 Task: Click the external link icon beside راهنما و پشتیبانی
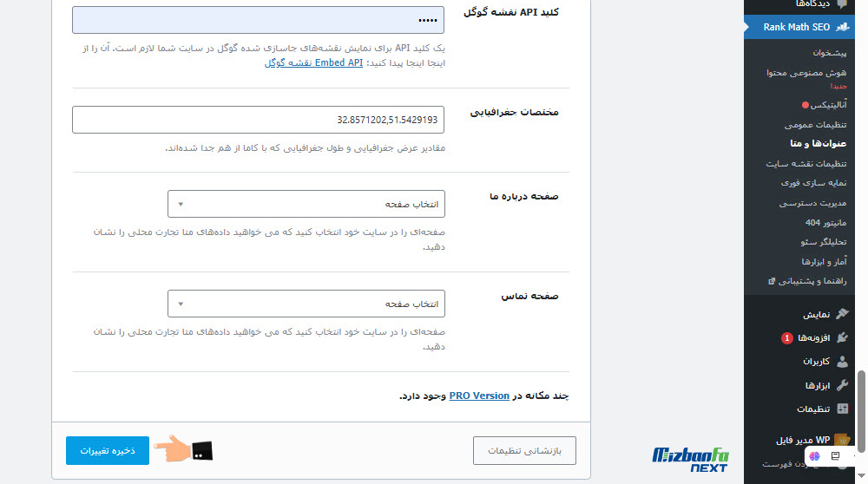coord(771,281)
